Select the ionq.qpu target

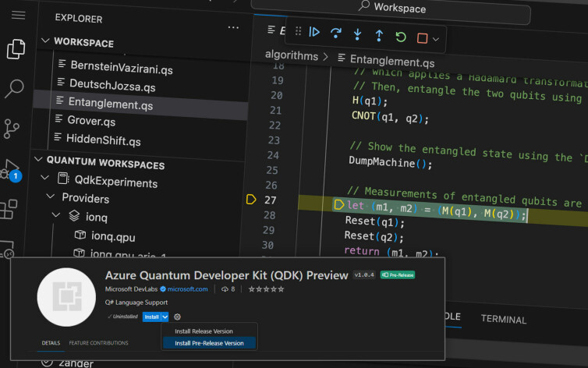click(x=113, y=236)
